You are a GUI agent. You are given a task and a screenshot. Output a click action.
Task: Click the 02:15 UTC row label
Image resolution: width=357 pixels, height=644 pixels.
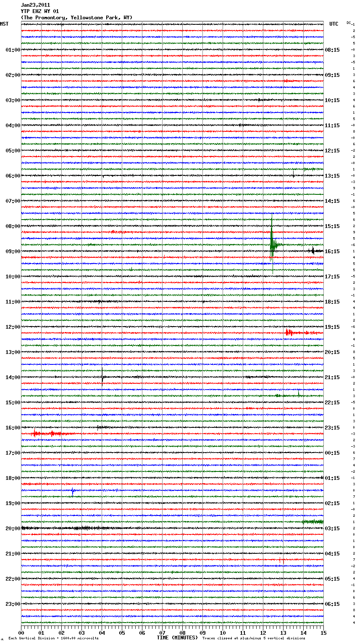click(x=332, y=503)
